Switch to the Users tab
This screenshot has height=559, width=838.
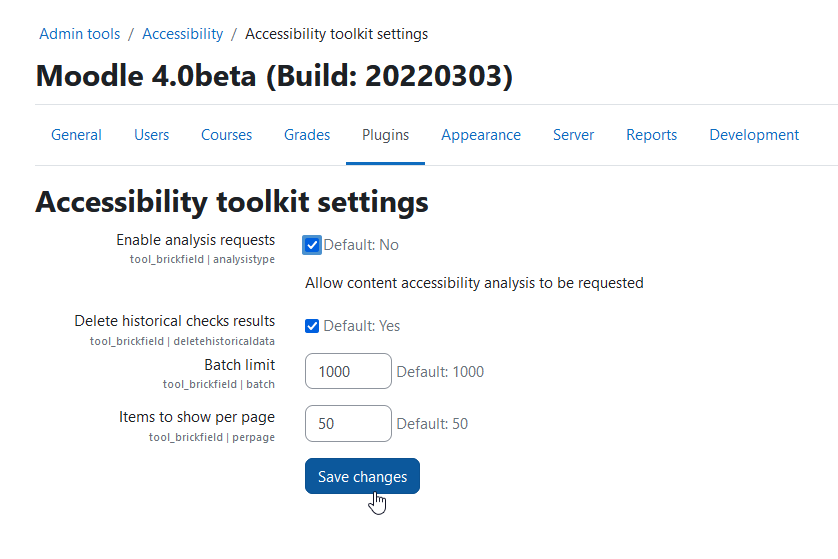151,135
